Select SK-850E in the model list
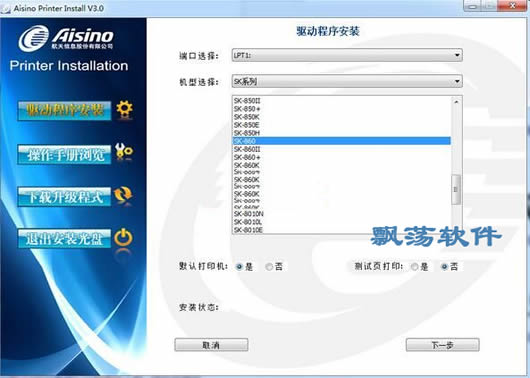 (342, 125)
